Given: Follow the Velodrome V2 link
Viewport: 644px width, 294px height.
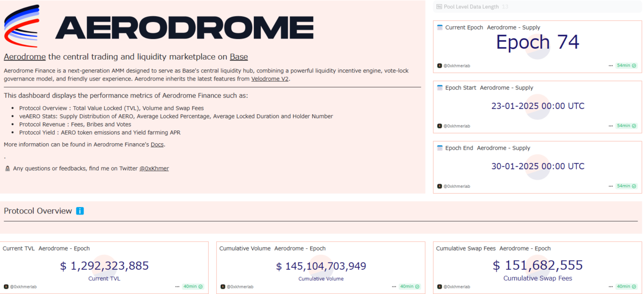Looking at the screenshot, I should (x=270, y=79).
